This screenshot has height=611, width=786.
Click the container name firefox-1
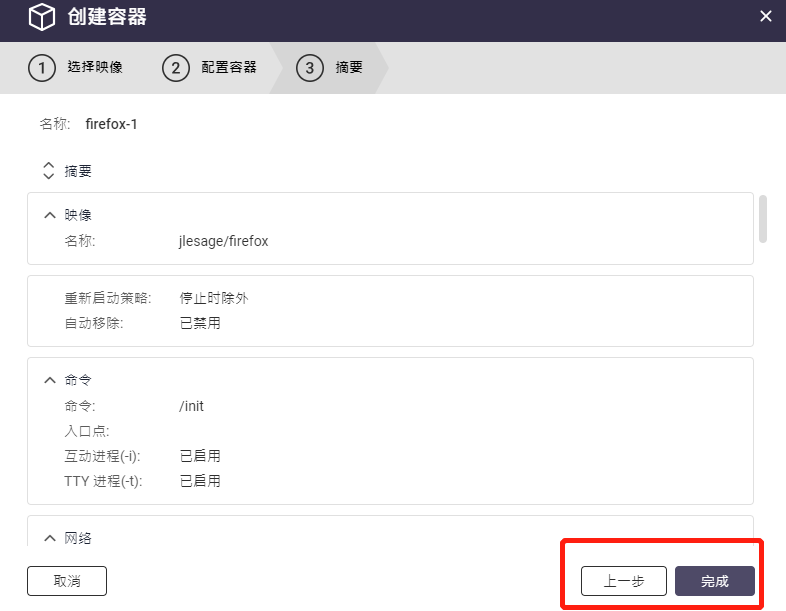(x=111, y=125)
